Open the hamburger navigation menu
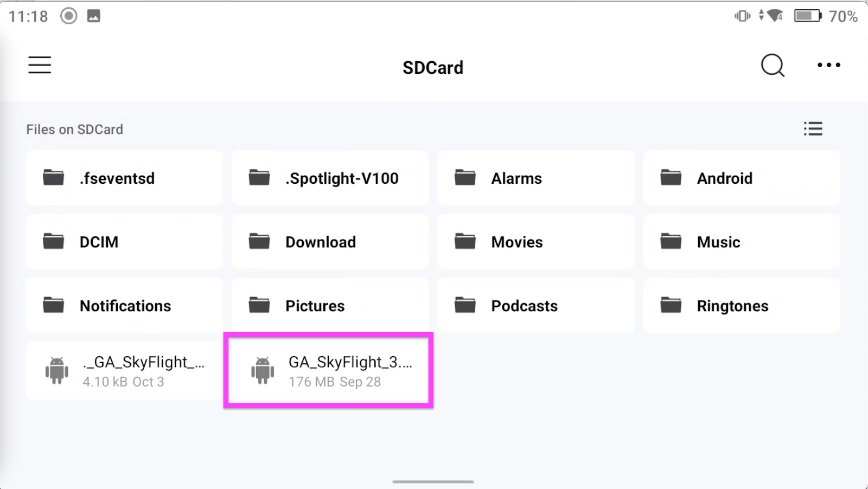The image size is (868, 489). (40, 65)
